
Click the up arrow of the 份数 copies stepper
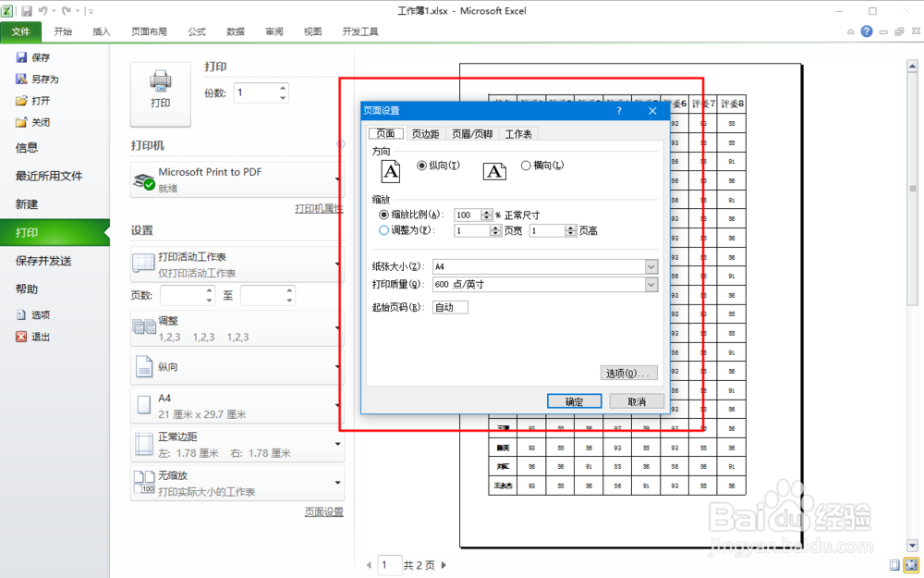tap(282, 88)
